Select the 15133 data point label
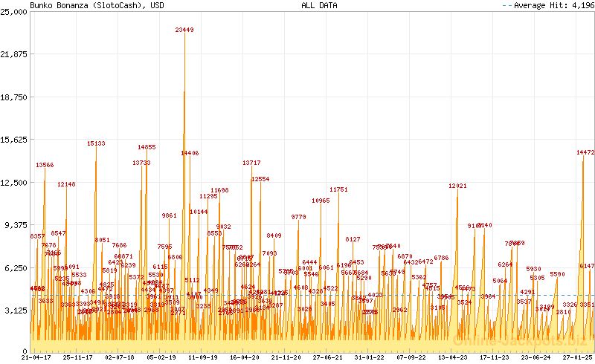 (x=96, y=143)
